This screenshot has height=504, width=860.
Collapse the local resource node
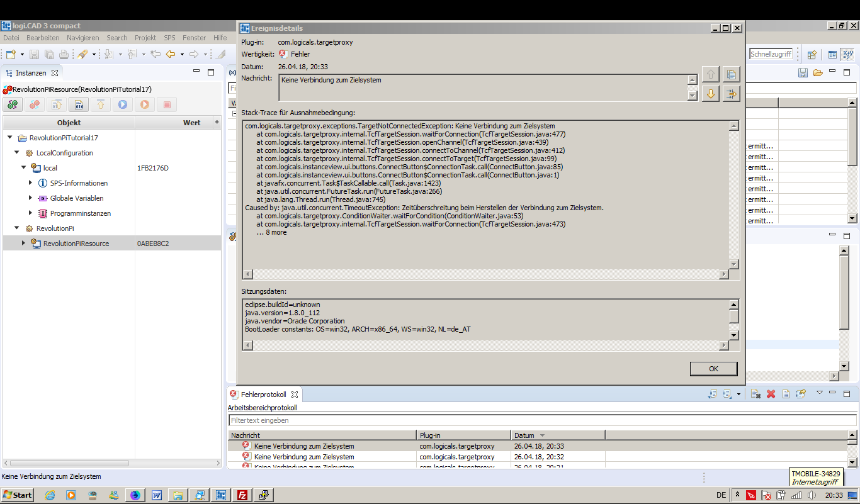click(24, 168)
